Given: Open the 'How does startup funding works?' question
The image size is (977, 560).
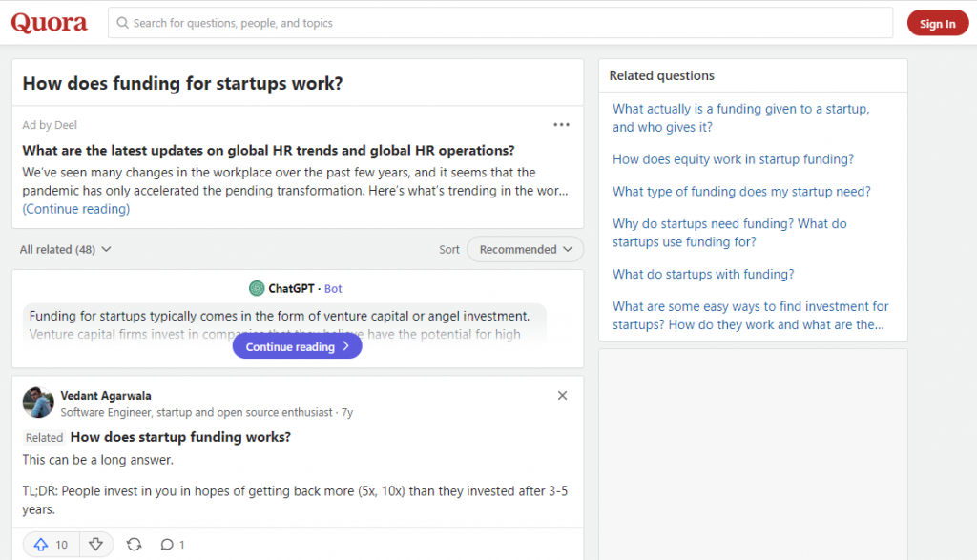Looking at the screenshot, I should (180, 437).
